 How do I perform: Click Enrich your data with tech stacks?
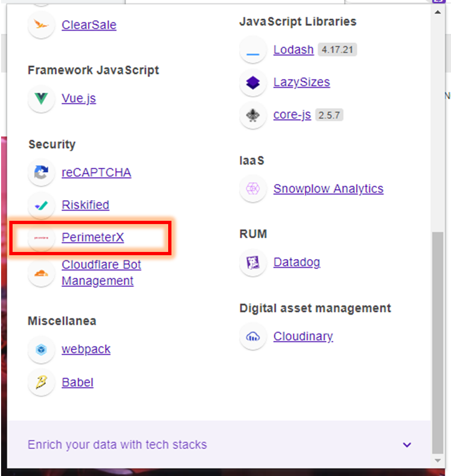[117, 445]
